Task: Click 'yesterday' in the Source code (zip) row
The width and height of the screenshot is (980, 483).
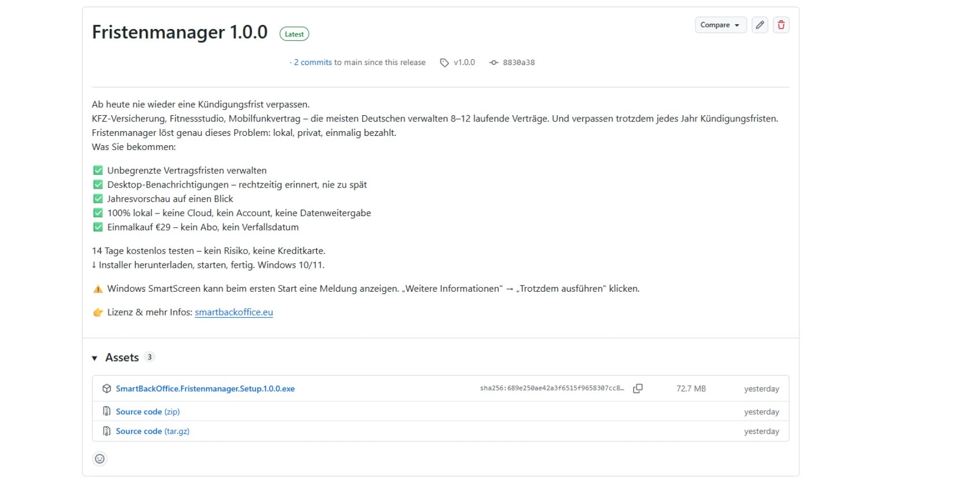Action: (761, 412)
